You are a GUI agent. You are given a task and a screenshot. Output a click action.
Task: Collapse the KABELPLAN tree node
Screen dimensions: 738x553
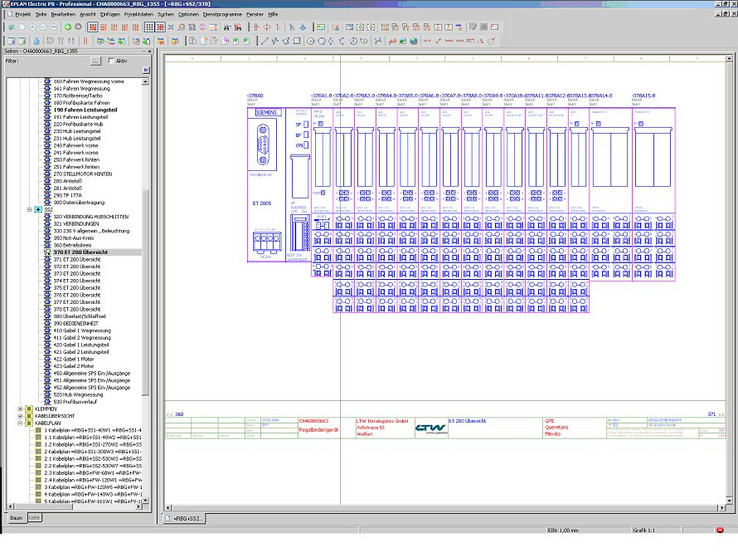click(x=20, y=423)
